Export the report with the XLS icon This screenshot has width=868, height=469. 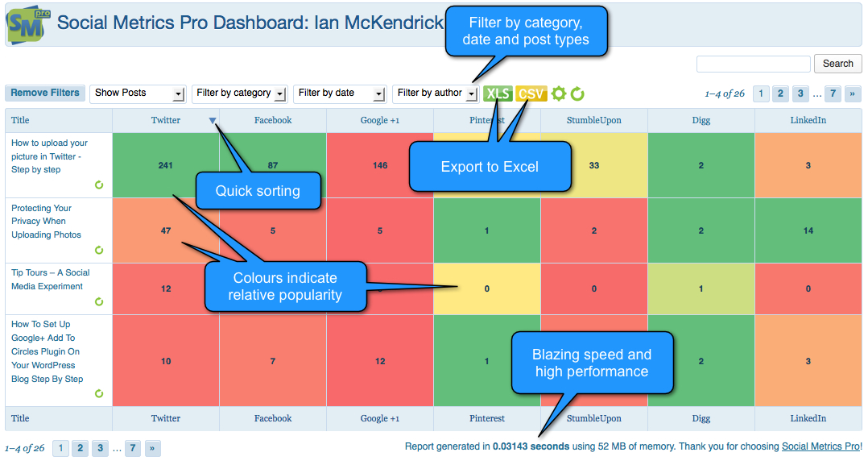point(498,93)
